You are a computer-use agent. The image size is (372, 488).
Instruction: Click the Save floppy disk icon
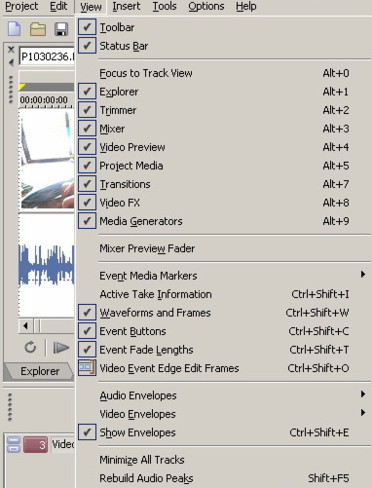click(x=61, y=29)
